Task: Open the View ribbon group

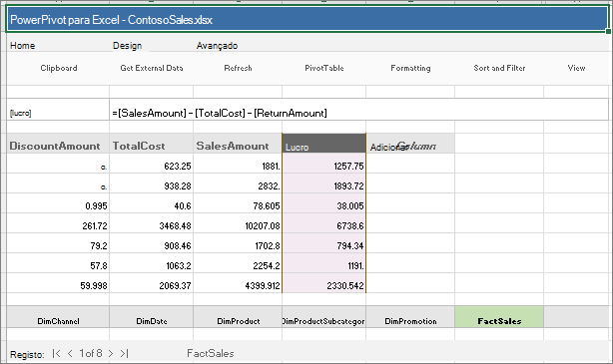Action: pyautogui.click(x=576, y=68)
